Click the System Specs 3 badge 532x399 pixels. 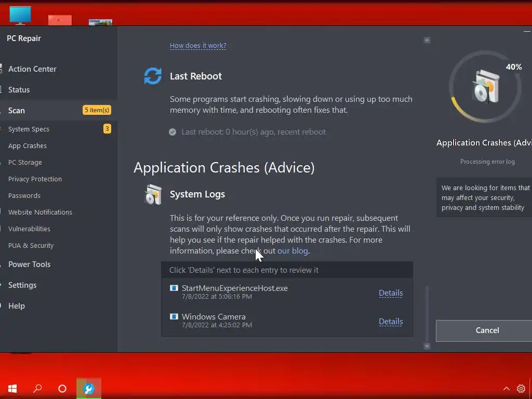[107, 129]
